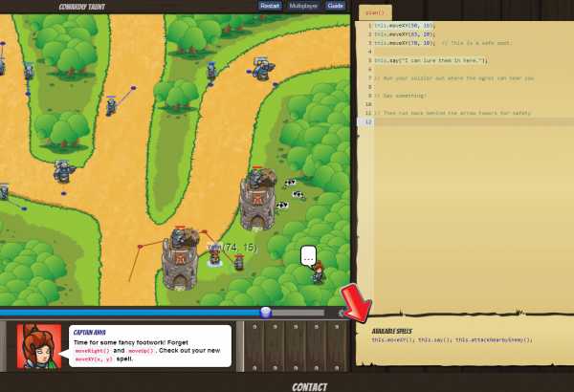
Task: Click the this.moveXY() available spell
Action: pyautogui.click(x=393, y=340)
